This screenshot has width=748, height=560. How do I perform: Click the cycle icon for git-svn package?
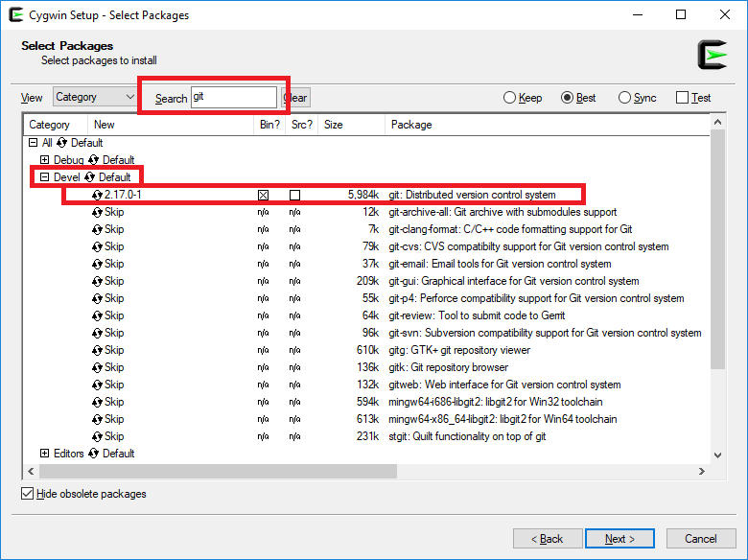click(97, 333)
